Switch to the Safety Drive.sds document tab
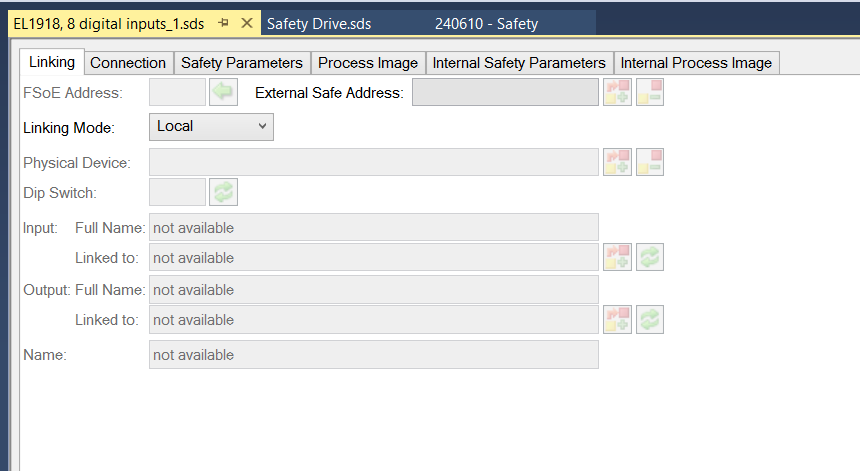860x471 pixels. pos(319,23)
